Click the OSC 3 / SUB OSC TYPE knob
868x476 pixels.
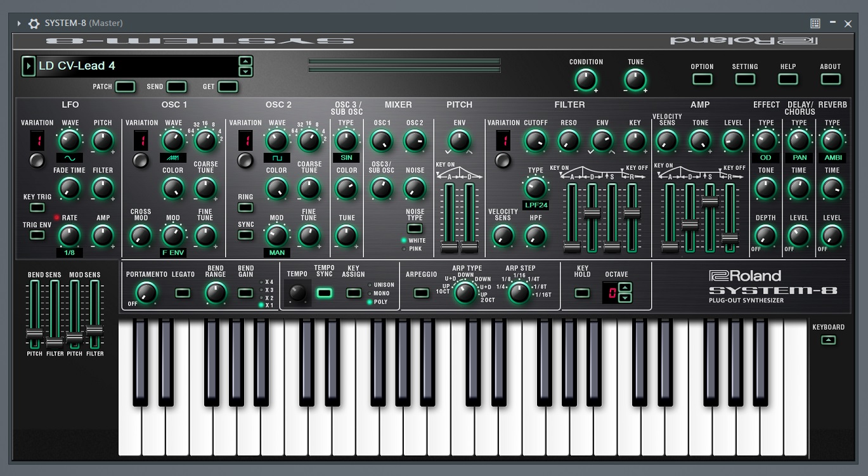click(346, 141)
